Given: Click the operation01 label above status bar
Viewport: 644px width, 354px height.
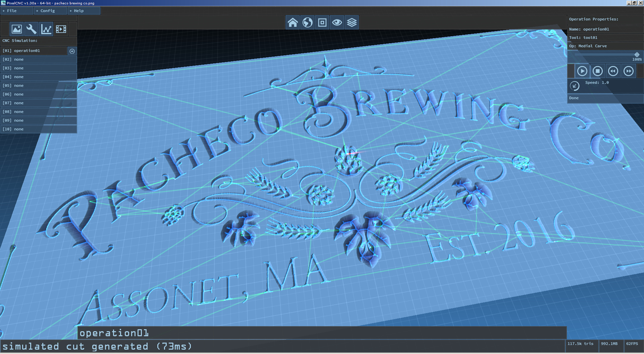Looking at the screenshot, I should [x=114, y=333].
